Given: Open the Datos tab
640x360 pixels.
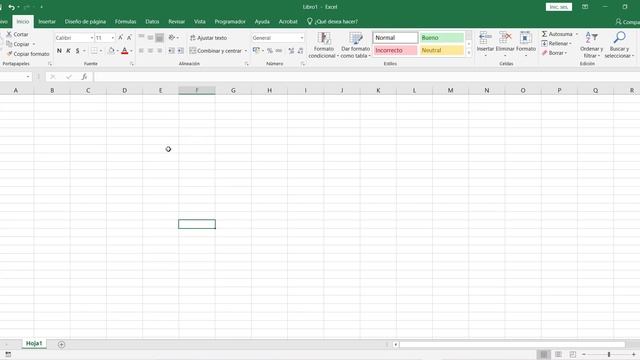Looking at the screenshot, I should (152, 22).
